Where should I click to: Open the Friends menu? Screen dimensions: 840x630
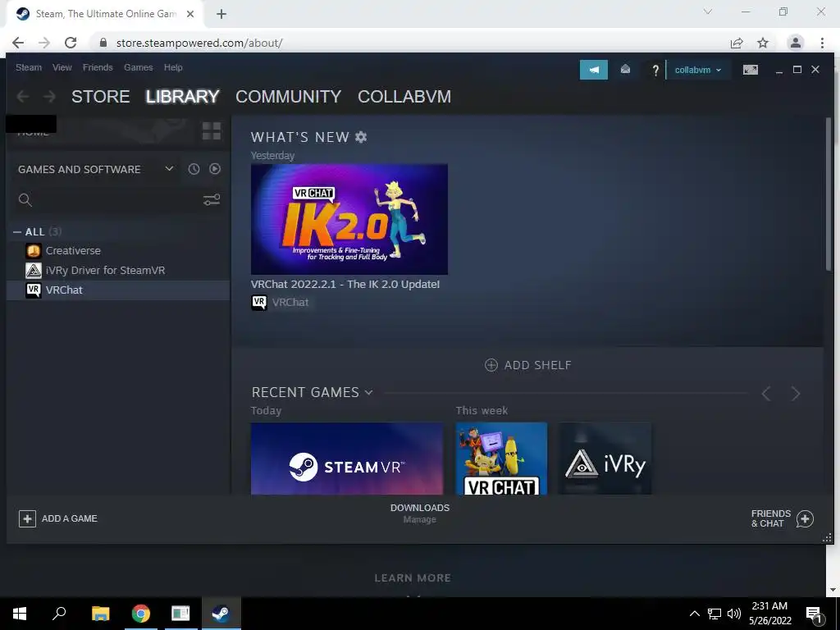[98, 67]
